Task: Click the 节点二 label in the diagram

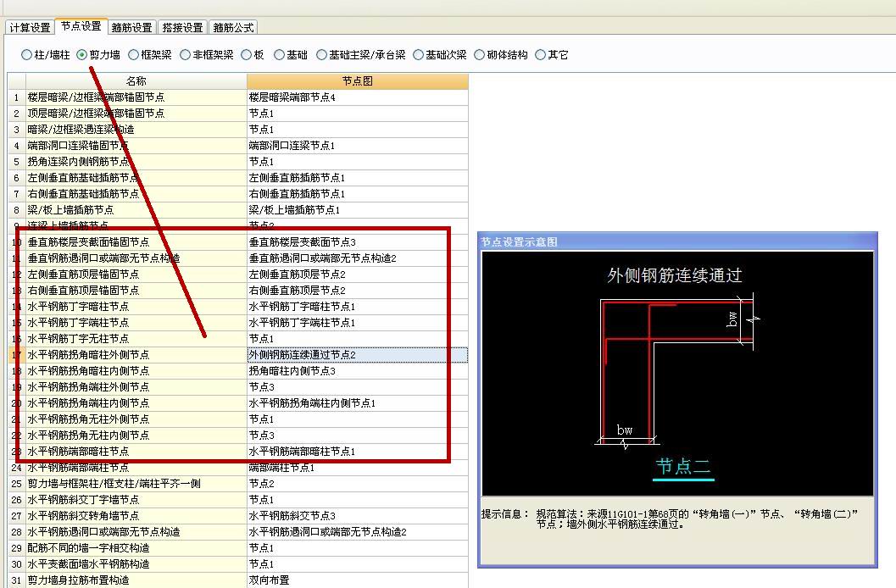Action: tap(683, 467)
